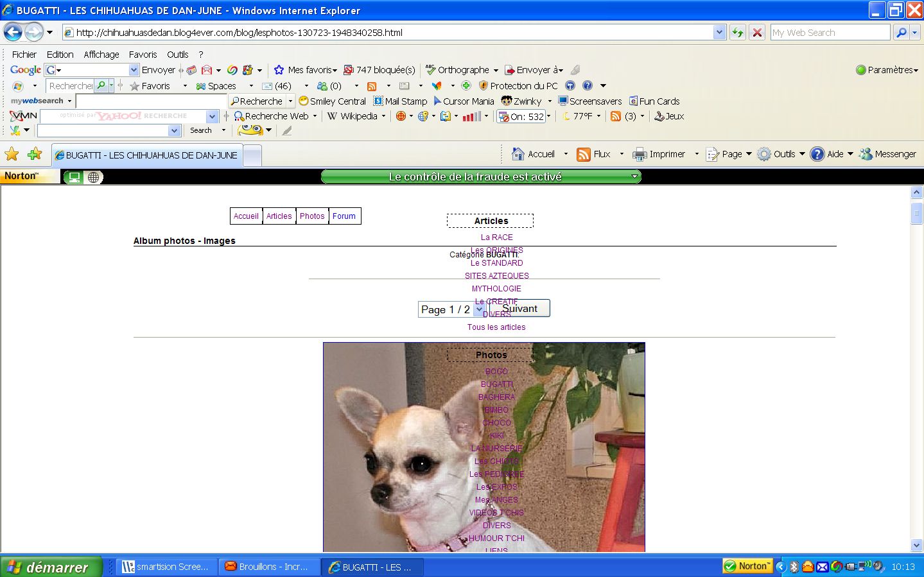Click the page vertical scrollbar down arrow
924x577 pixels.
point(916,545)
